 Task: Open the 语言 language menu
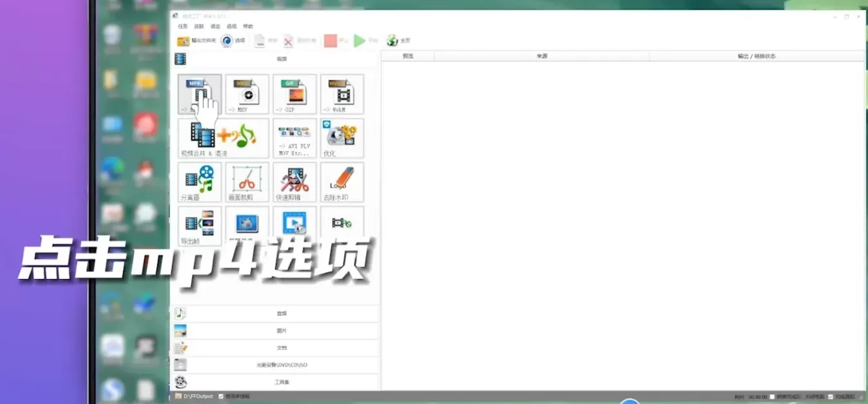pos(215,26)
